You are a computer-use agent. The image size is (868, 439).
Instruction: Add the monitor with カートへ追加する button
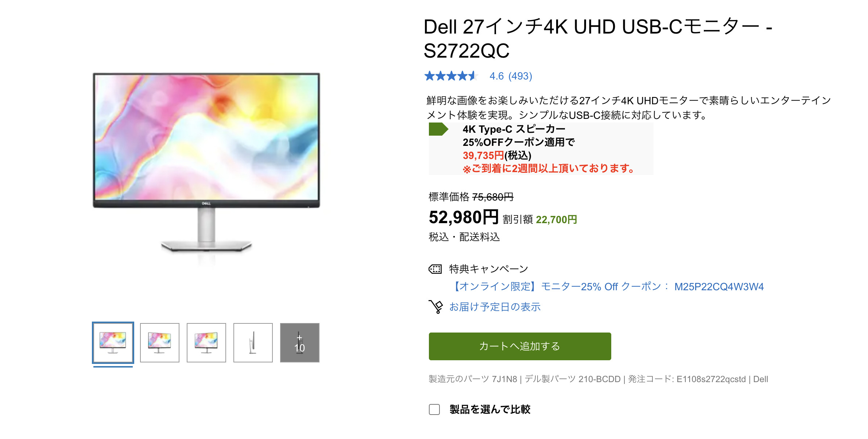[x=520, y=346]
